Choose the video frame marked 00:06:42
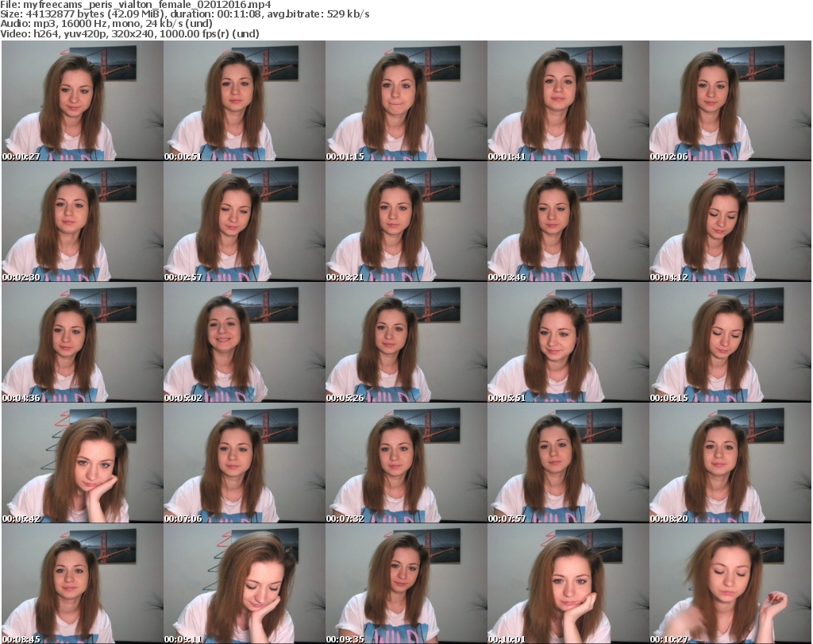This screenshot has height=644, width=813. (83, 463)
